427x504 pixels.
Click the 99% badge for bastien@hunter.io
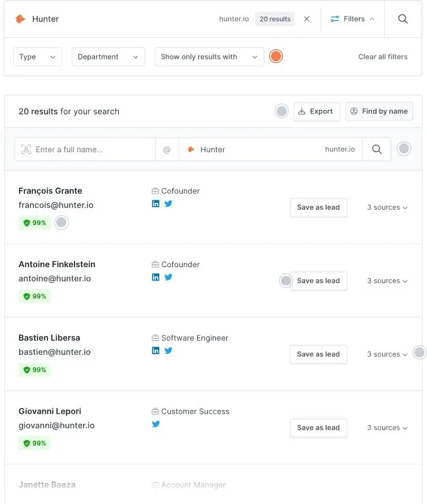pos(34,369)
